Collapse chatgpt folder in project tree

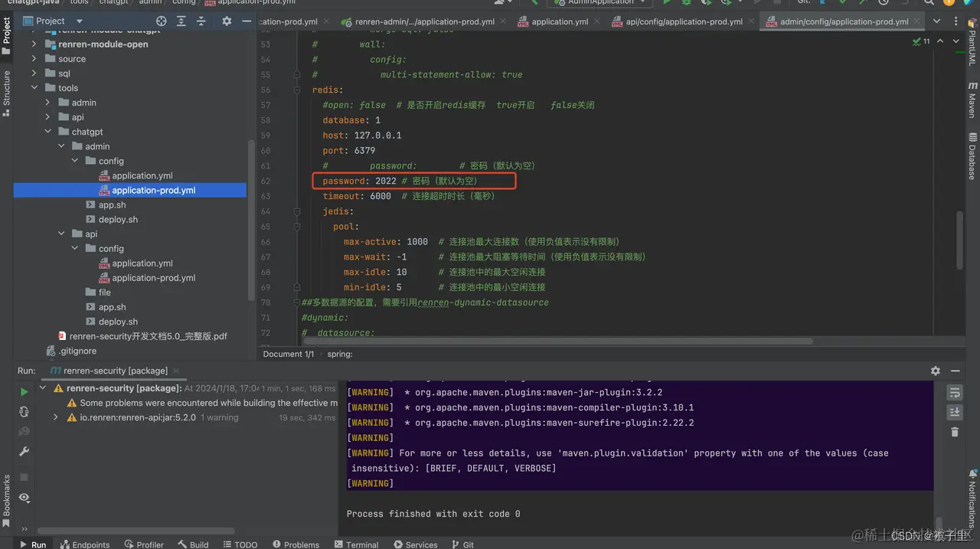coord(47,132)
